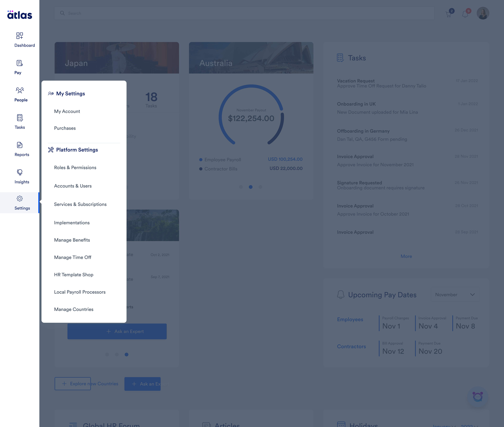Click the 18 Tasks counter
The height and width of the screenshot is (427, 504).
[151, 100]
